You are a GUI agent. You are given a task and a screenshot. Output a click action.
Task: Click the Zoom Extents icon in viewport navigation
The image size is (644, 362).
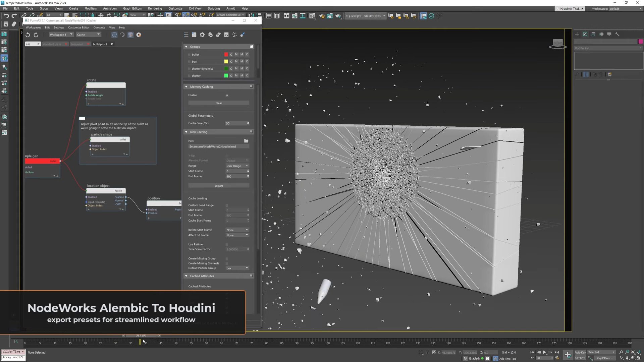click(x=633, y=352)
